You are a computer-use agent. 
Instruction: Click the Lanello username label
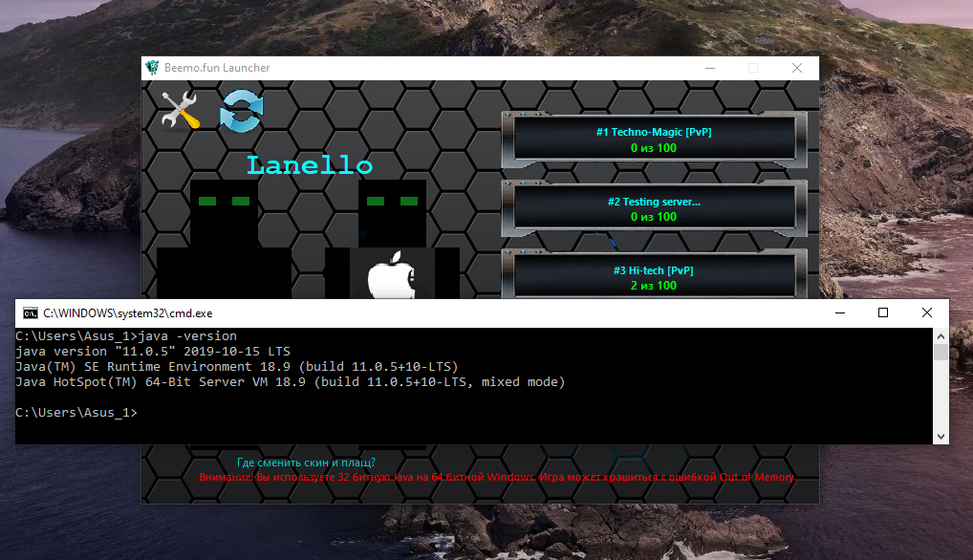pos(310,165)
